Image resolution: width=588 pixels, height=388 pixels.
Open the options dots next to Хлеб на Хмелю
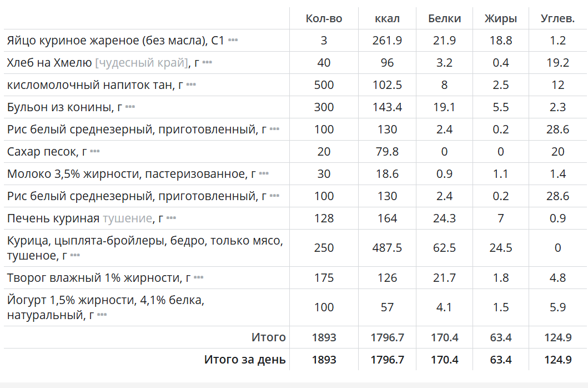coord(207,62)
